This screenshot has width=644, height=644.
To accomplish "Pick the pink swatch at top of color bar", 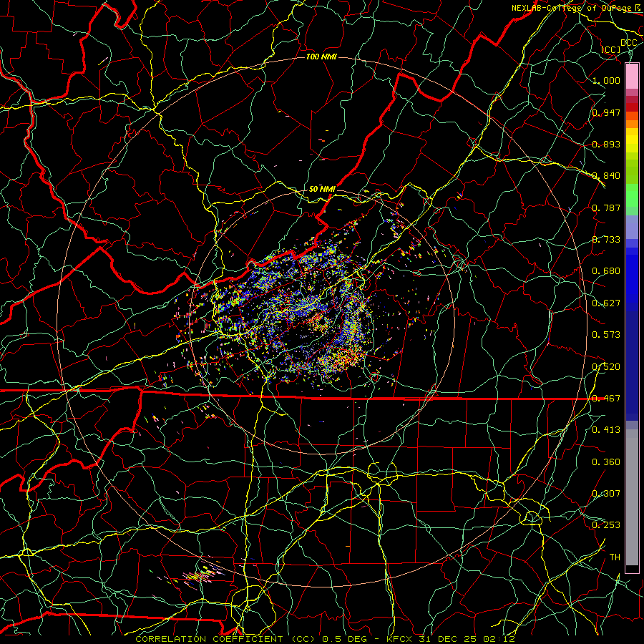I will pos(632,76).
